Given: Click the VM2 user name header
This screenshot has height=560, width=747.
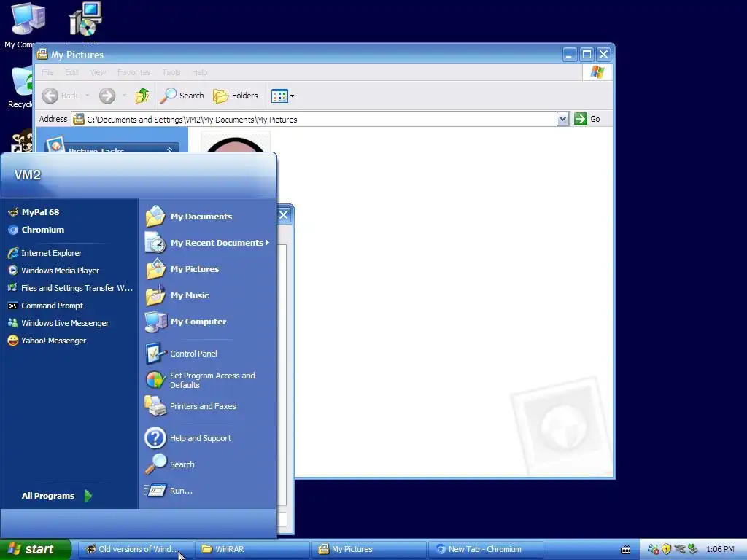Looking at the screenshot, I should 28,175.
